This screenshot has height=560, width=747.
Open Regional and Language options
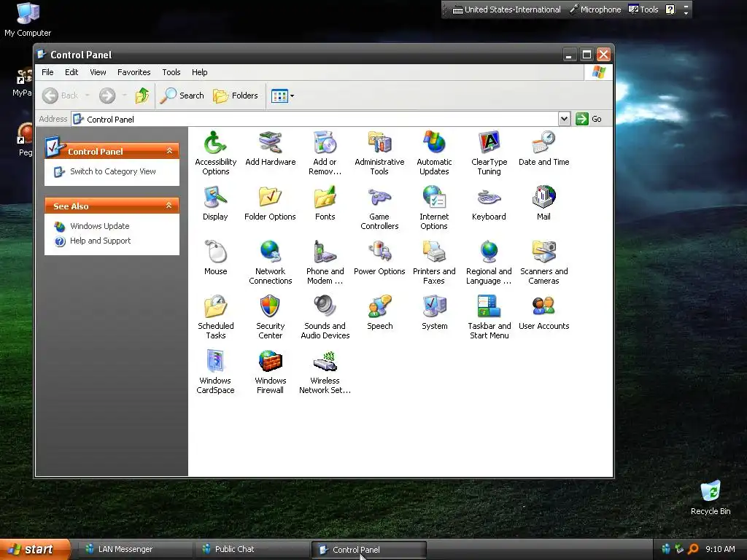click(489, 262)
